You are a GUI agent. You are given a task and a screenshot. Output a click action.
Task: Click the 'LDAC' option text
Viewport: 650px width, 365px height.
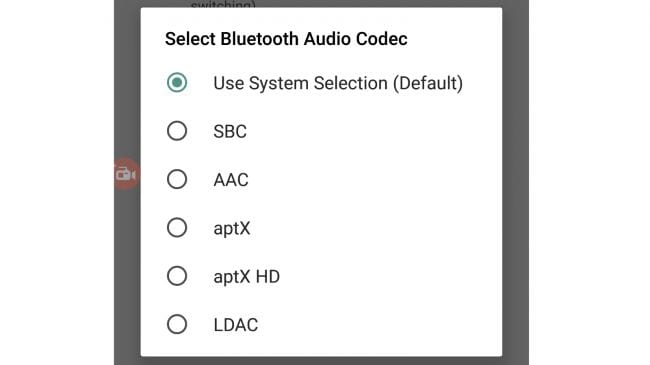(x=235, y=325)
